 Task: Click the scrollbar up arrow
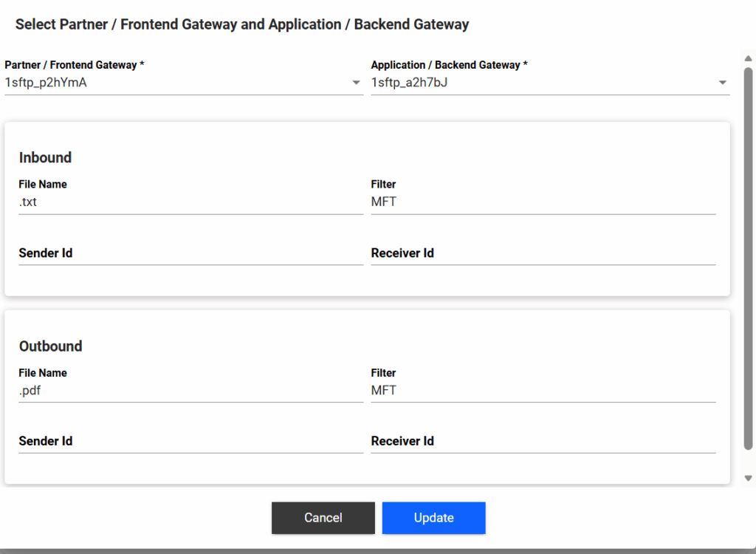[x=748, y=58]
